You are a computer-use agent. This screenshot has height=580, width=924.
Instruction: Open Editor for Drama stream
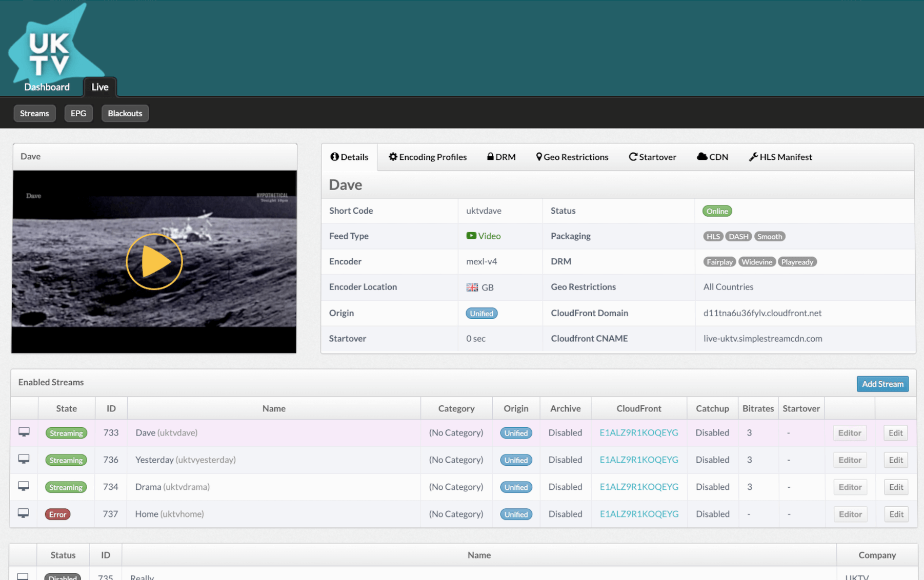pyautogui.click(x=850, y=487)
